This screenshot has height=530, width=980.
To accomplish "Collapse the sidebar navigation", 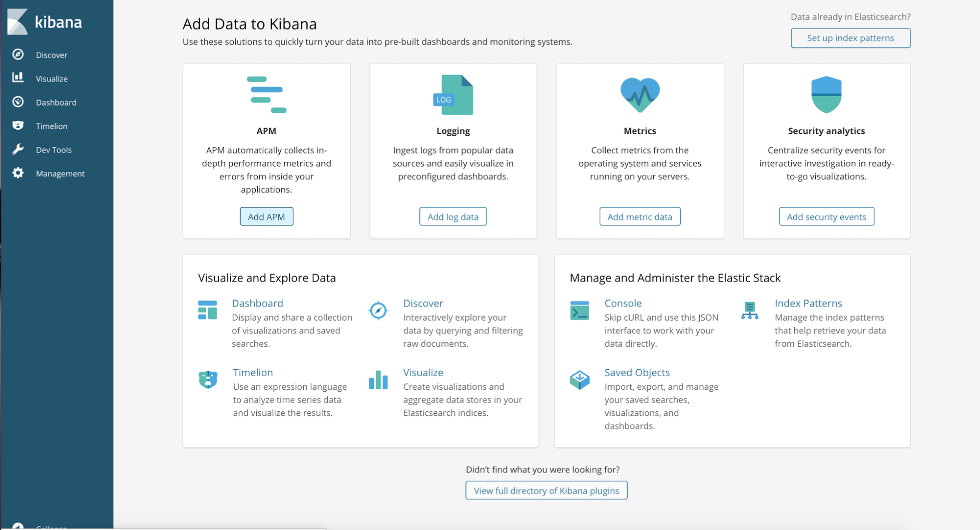I will 18,526.
